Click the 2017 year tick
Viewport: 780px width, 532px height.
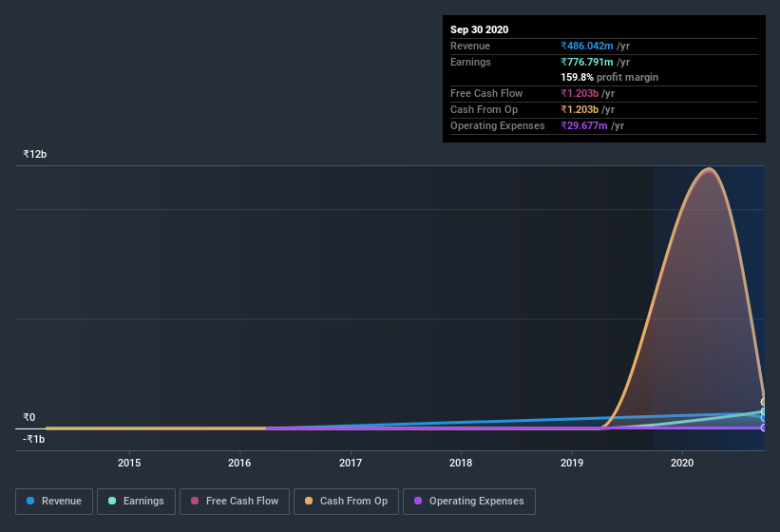pyautogui.click(x=351, y=464)
